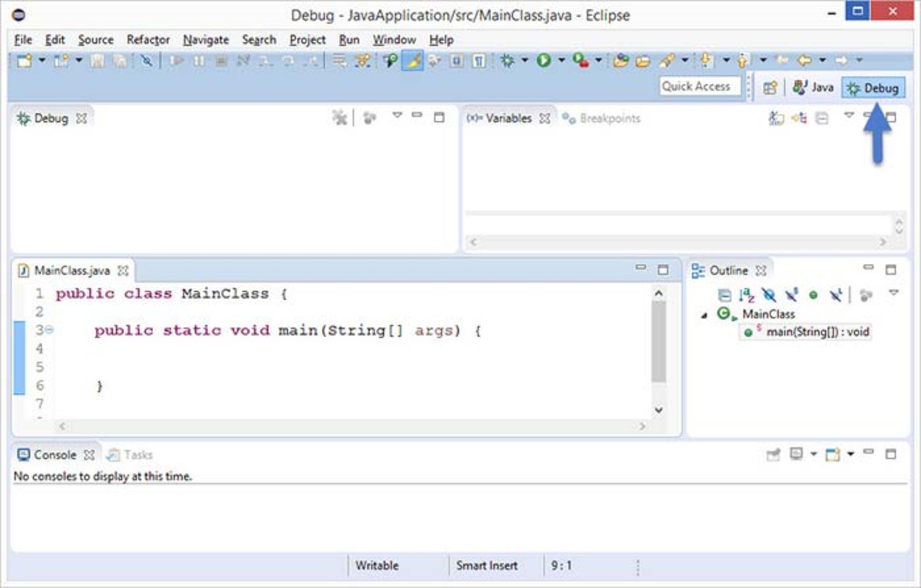Switch to the Tasks tab
This screenshot has height=588, width=921.
(x=130, y=455)
